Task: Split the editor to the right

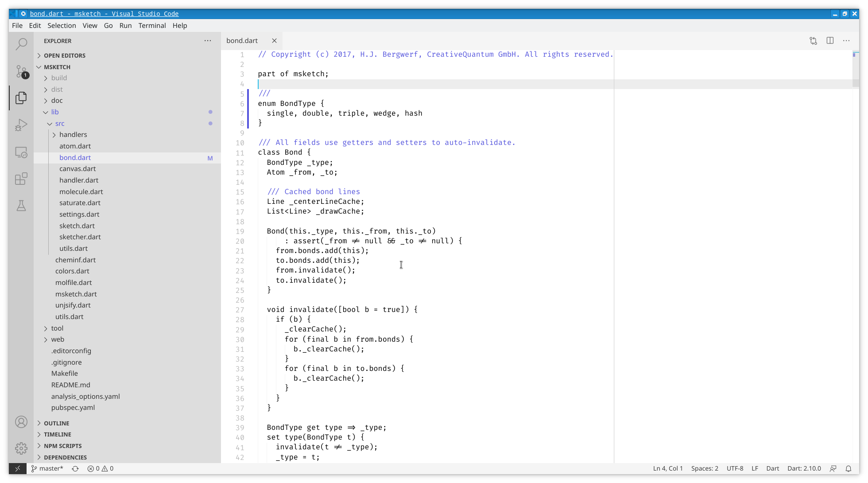Action: click(x=829, y=40)
